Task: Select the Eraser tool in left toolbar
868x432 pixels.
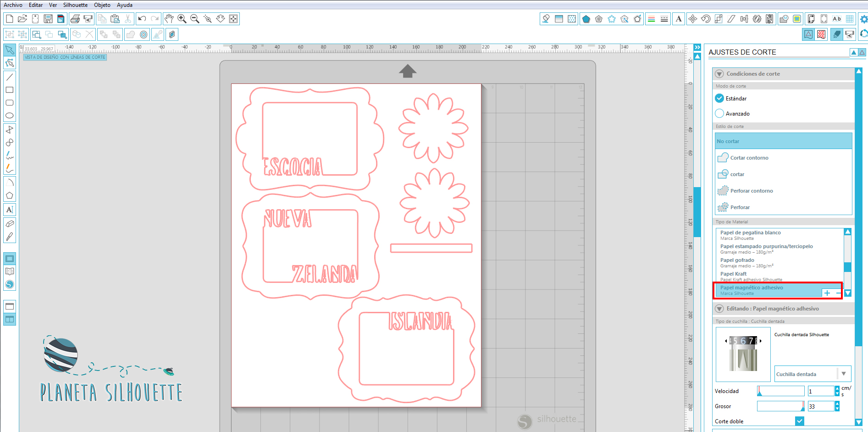Action: pos(9,224)
